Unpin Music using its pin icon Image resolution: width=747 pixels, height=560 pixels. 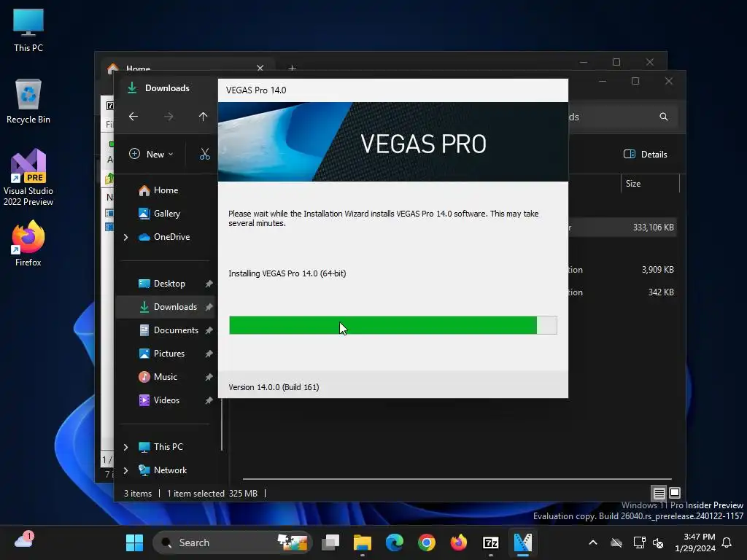pyautogui.click(x=209, y=377)
